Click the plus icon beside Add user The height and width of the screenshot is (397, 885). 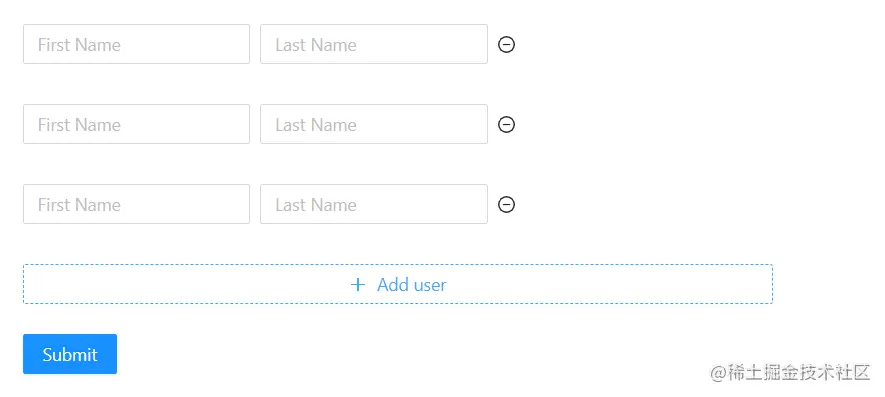click(x=358, y=285)
